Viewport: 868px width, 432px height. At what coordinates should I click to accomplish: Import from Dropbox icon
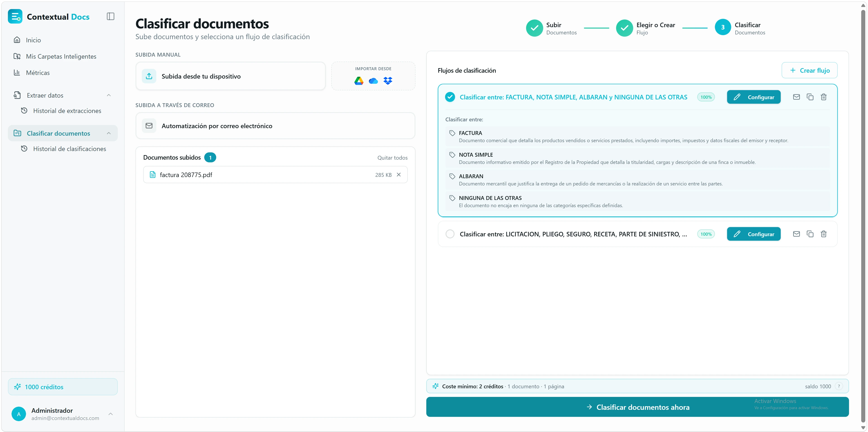tap(388, 81)
